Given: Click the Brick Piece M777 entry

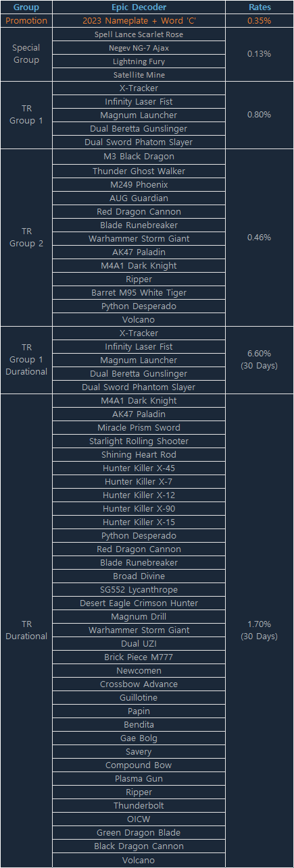Looking at the screenshot, I should click(x=139, y=657).
